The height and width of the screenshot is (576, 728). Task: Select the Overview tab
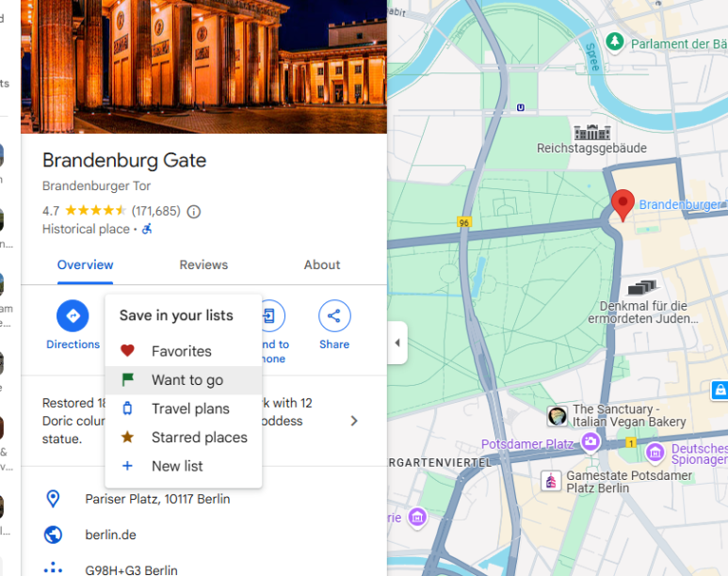(85, 265)
